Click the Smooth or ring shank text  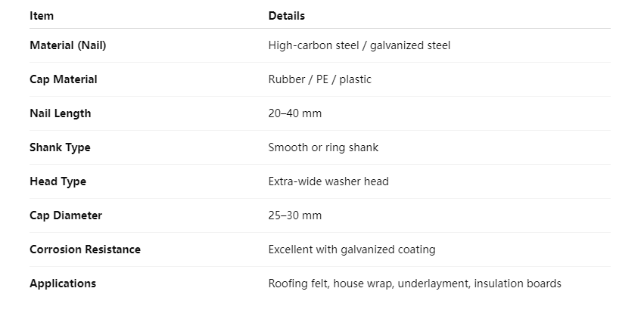323,147
